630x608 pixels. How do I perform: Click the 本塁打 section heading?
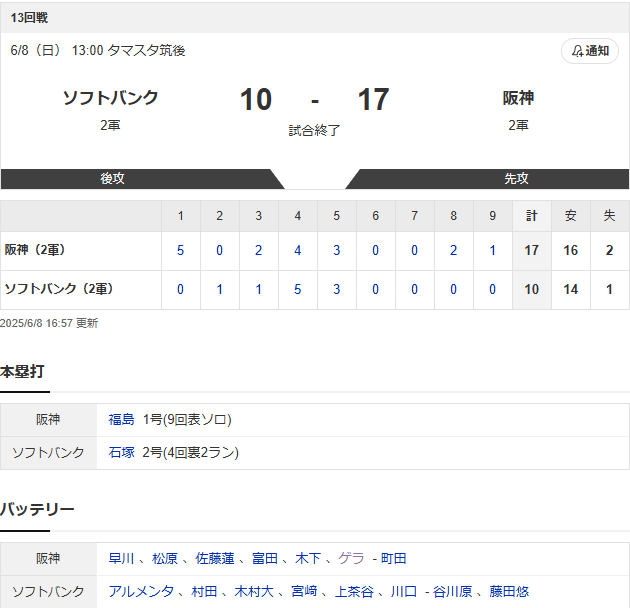(x=22, y=371)
